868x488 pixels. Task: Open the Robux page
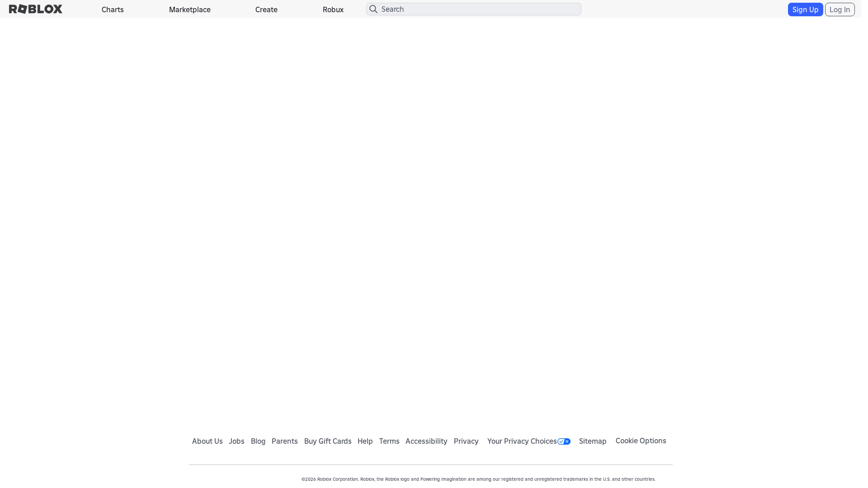click(x=333, y=9)
